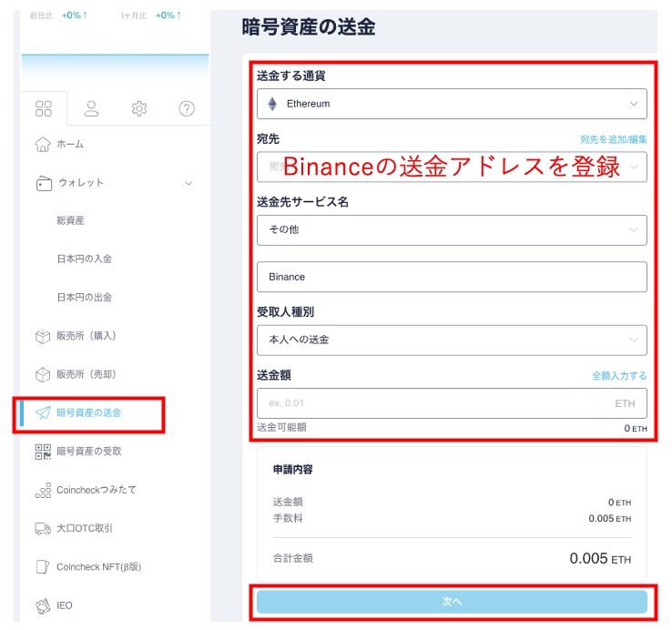Go to ホーム menu item
The width and height of the screenshot is (672, 630).
click(70, 145)
